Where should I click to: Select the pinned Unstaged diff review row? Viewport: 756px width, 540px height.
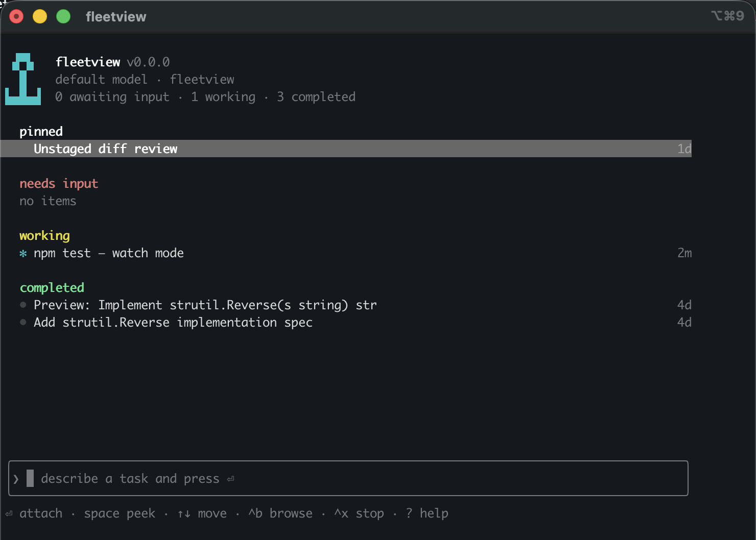click(346, 149)
